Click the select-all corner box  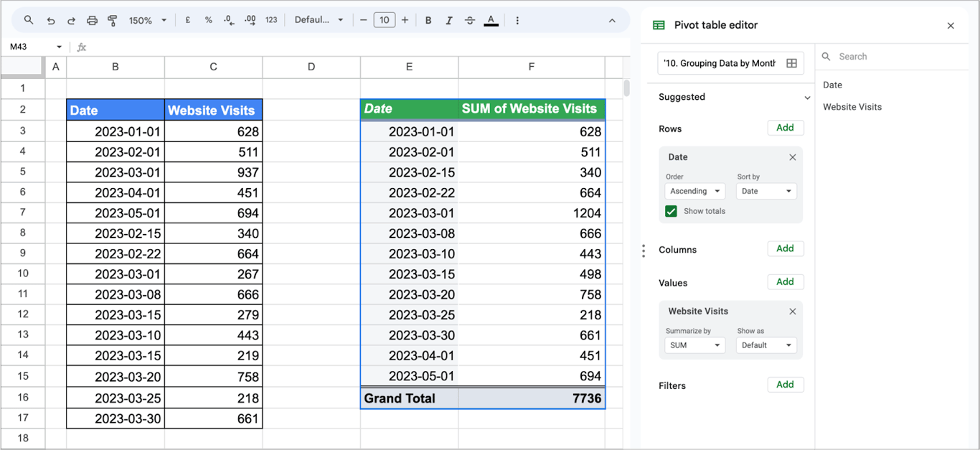[22, 67]
